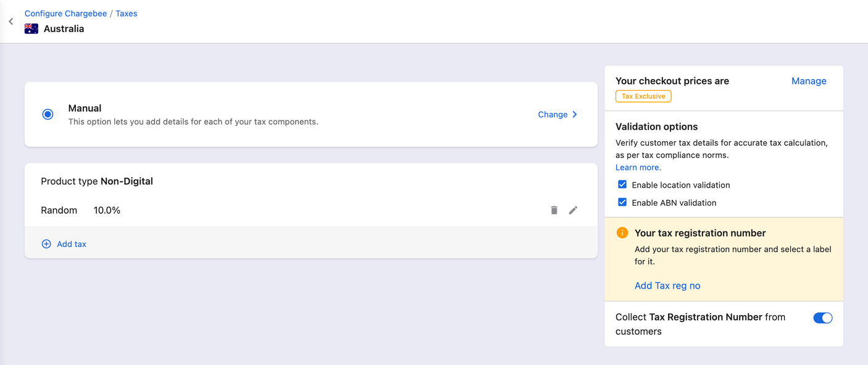This screenshot has height=365, width=868.
Task: Click the plus icon beside Add tax
Action: [x=46, y=244]
